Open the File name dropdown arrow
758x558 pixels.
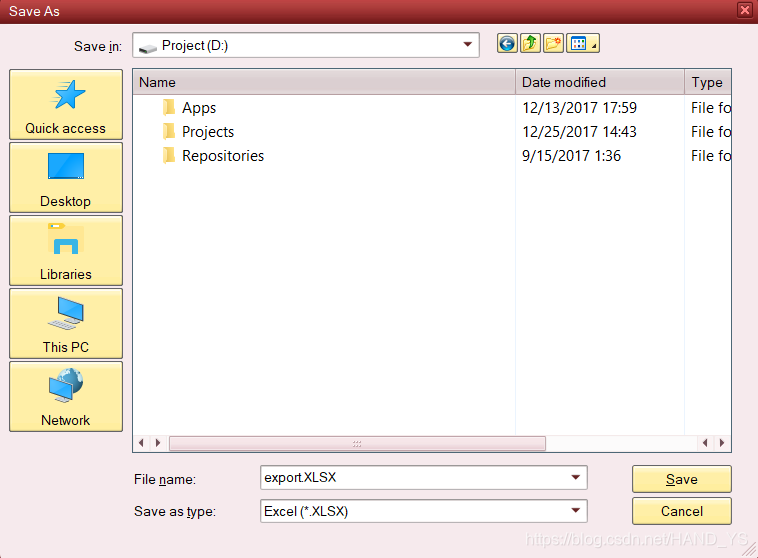[575, 478]
